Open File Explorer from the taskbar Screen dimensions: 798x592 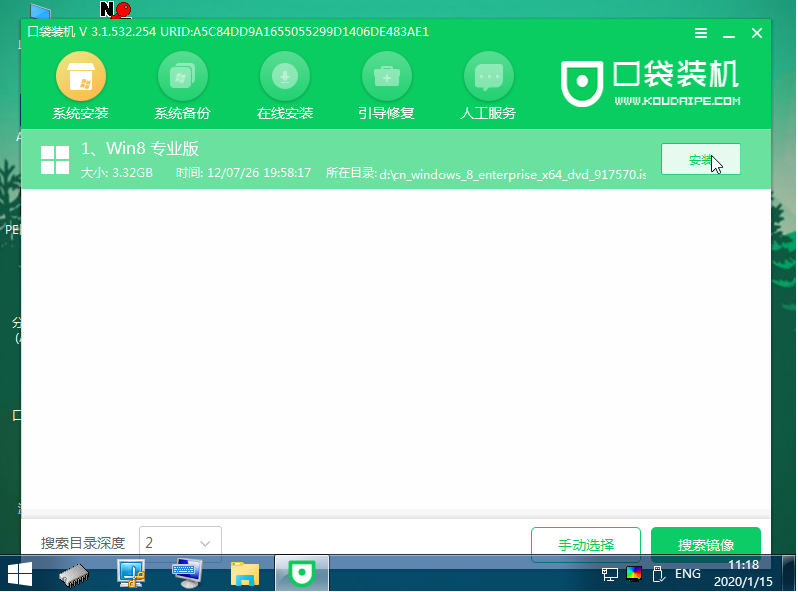tap(245, 574)
